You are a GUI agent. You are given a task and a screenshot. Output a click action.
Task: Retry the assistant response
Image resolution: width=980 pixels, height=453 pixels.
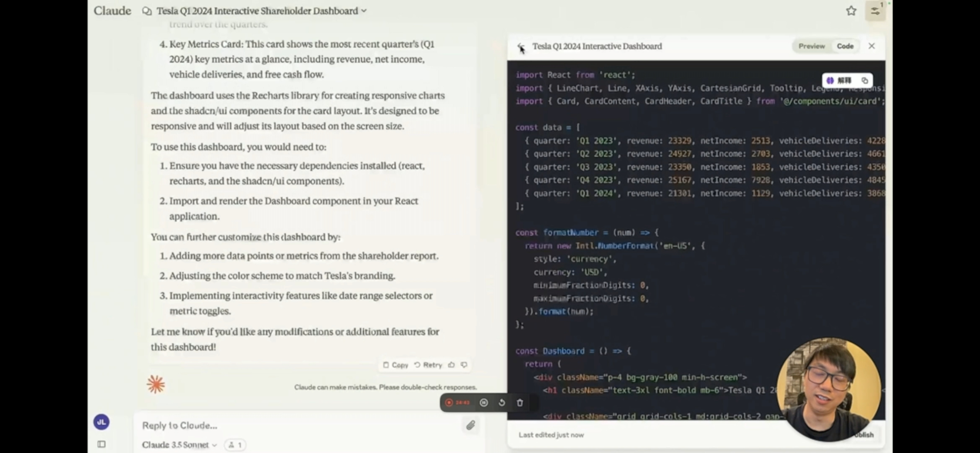[x=428, y=365]
